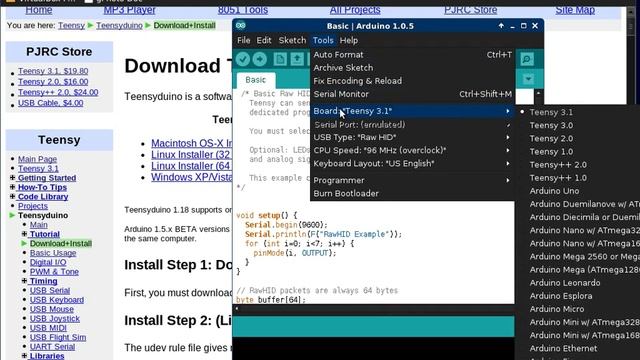Switch to the Basic sketch tab

coord(256,80)
